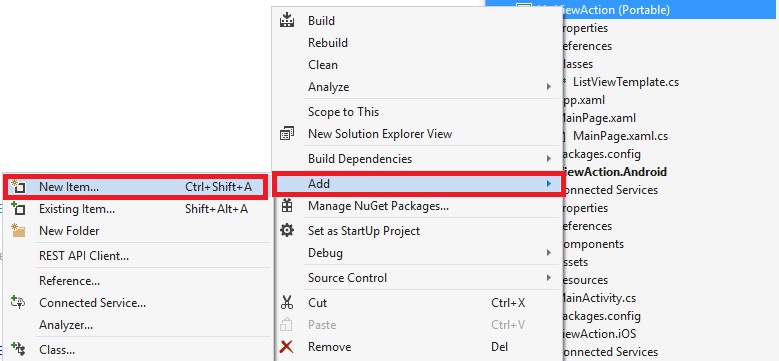Expand the Source Control submenu arrow

549,278
